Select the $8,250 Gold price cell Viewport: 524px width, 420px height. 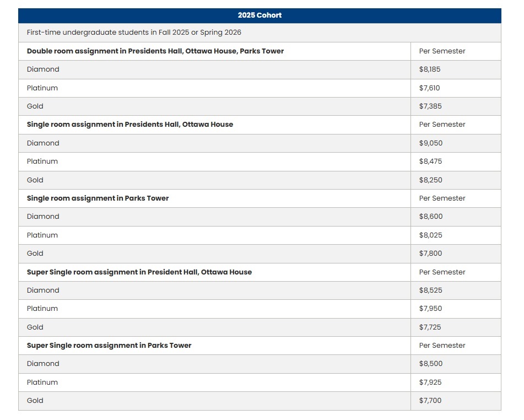[430, 180]
